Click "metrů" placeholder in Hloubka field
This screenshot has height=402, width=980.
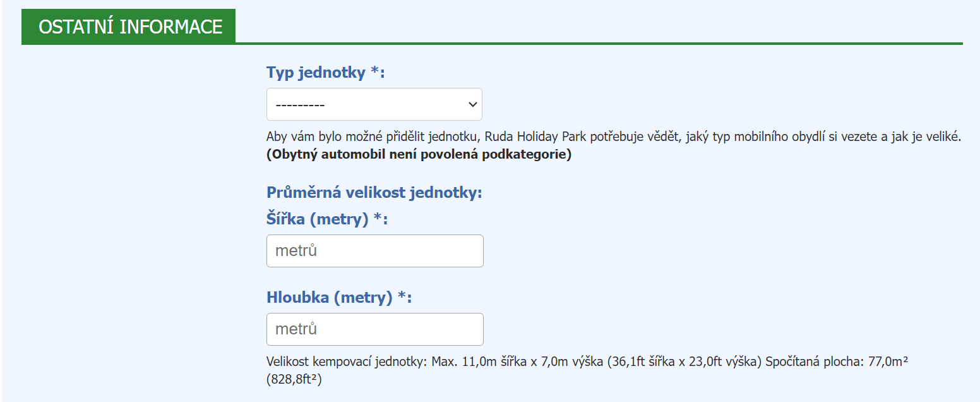[x=296, y=329]
